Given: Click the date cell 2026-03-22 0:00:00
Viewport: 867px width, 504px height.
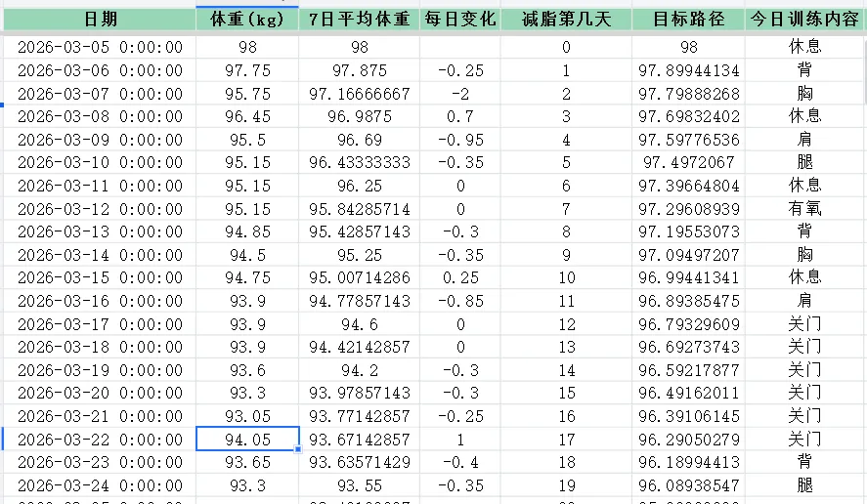Looking at the screenshot, I should click(100, 440).
